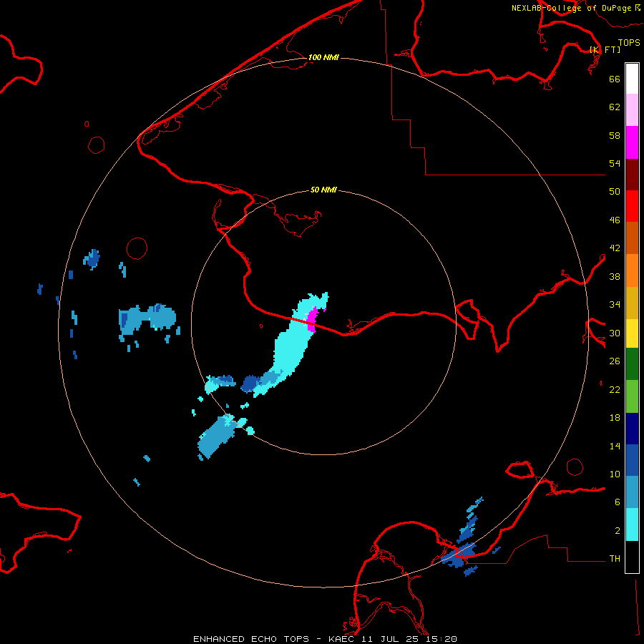This screenshot has width=644, height=644.
Task: Click the black TH threshold swatch
Action: tap(632, 557)
